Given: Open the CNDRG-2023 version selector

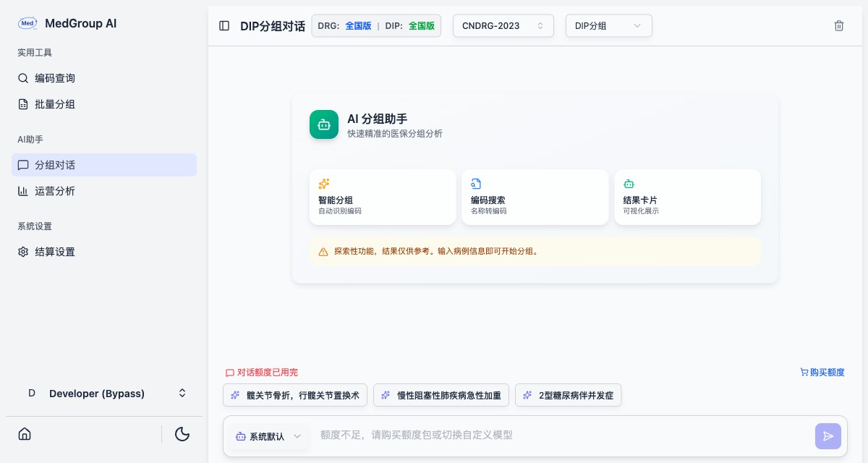Looking at the screenshot, I should point(503,25).
